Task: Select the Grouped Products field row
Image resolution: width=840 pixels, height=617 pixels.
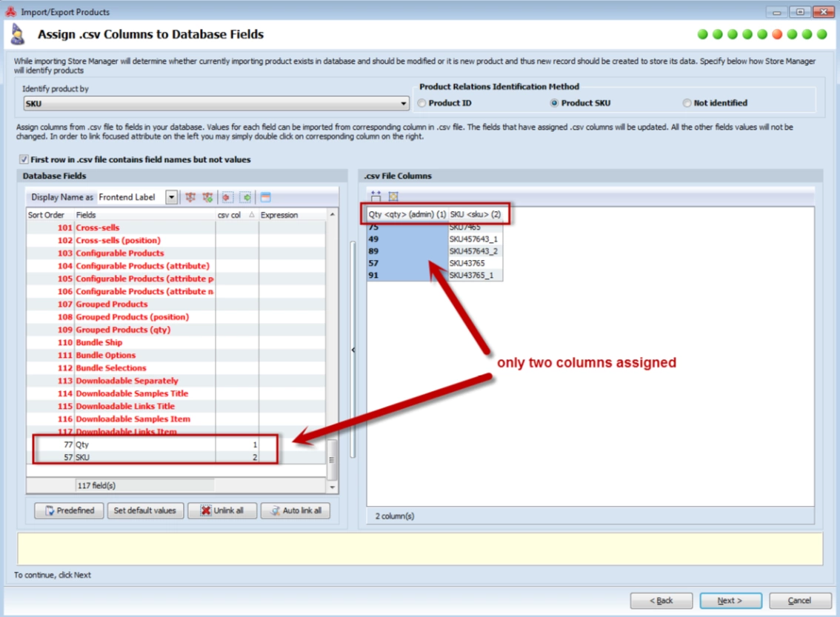Action: (x=176, y=304)
